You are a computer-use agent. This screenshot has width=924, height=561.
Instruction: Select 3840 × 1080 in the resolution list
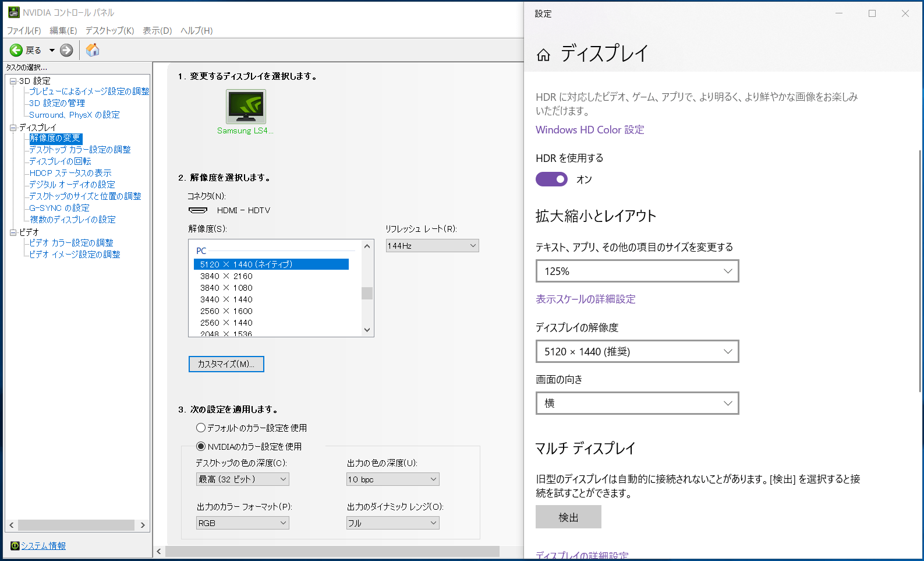click(x=226, y=288)
